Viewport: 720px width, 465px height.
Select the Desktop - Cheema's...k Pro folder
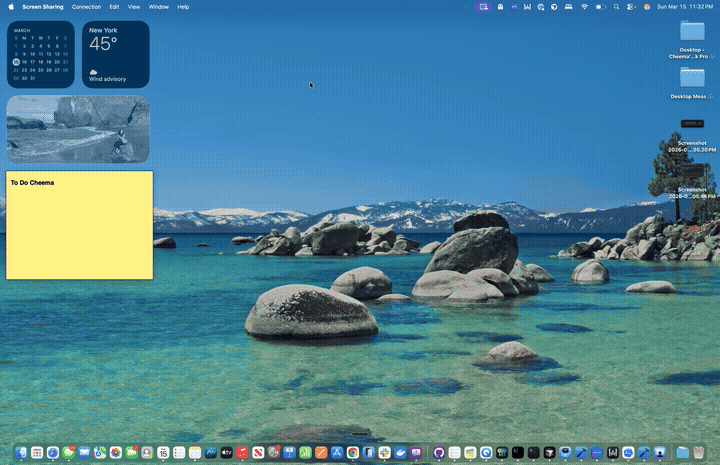(692, 40)
